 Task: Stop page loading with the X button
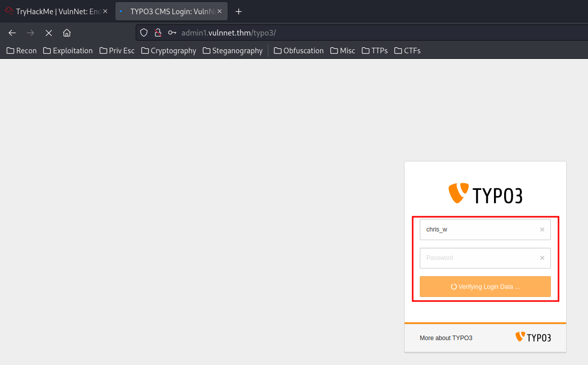pos(49,33)
